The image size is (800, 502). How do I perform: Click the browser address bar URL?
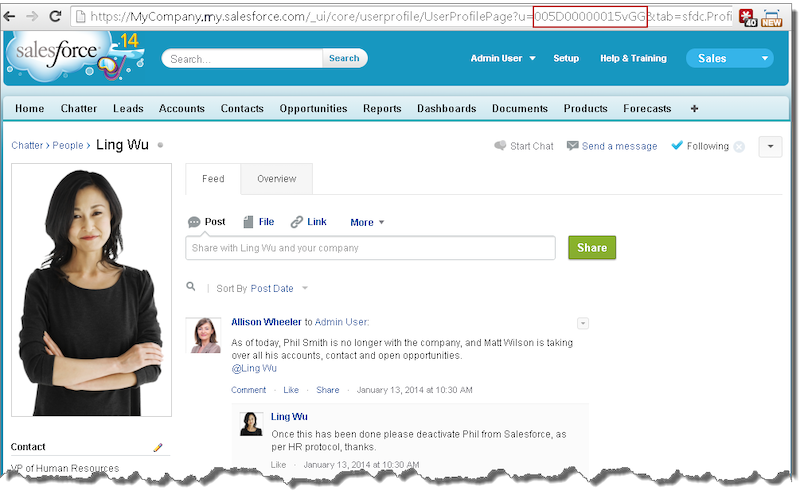pyautogui.click(x=403, y=17)
